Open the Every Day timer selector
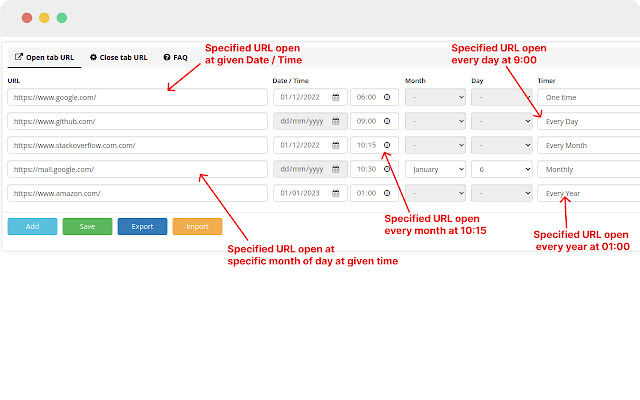 [589, 121]
